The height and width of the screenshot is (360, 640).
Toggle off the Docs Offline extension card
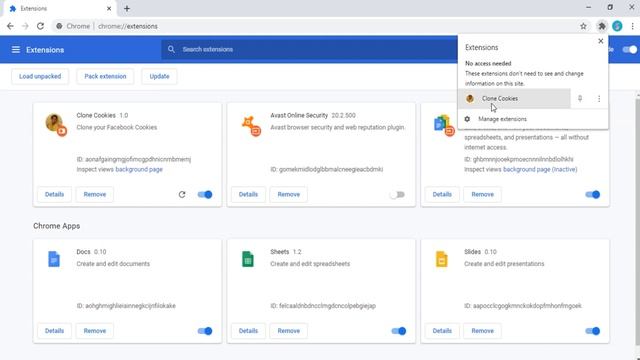coord(593,194)
